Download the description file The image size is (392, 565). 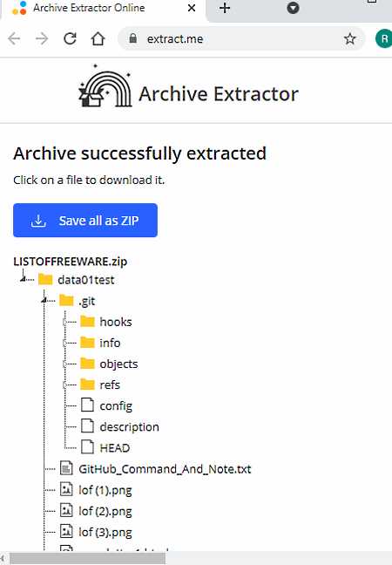(x=129, y=426)
